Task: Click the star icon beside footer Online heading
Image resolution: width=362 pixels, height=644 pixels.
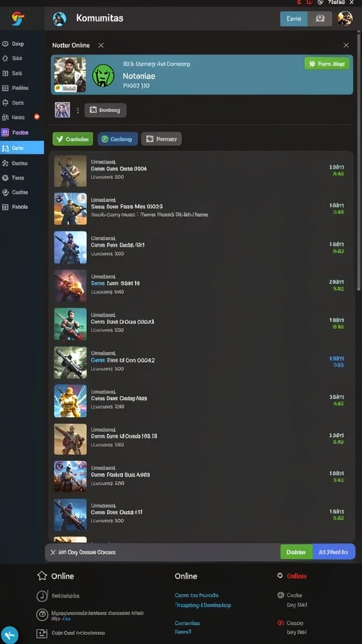Action: [42, 576]
